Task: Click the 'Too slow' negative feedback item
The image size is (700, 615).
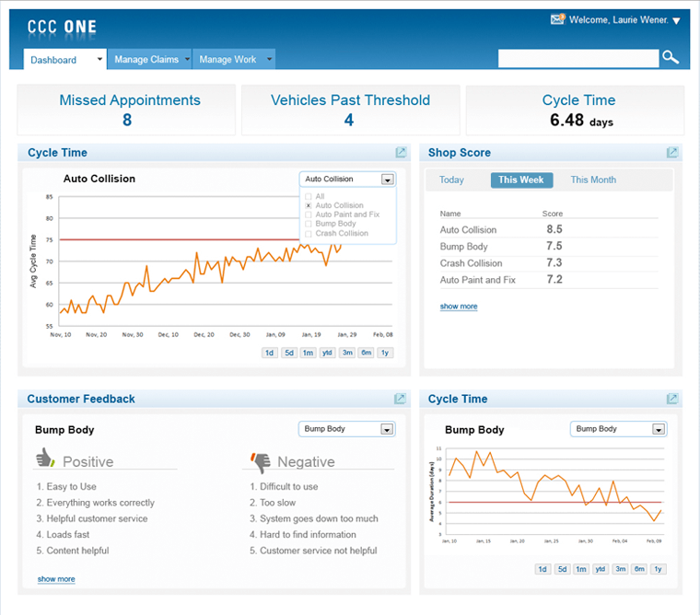Action: coord(273,503)
